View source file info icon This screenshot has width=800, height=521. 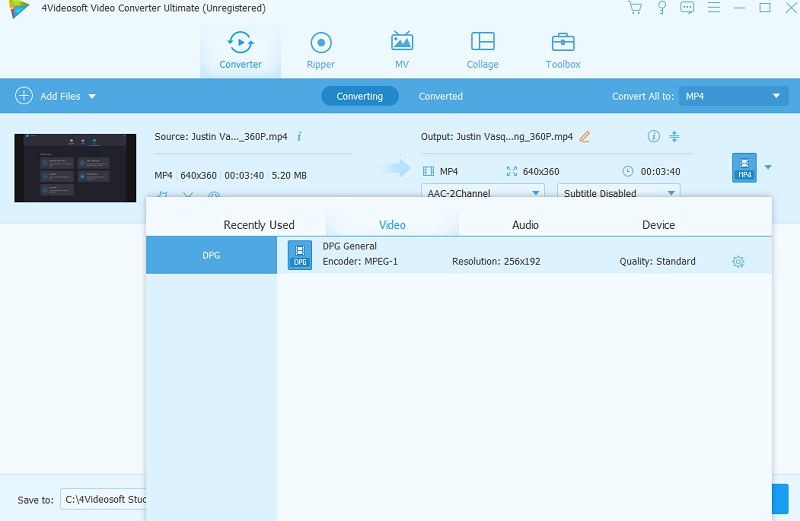coord(299,136)
